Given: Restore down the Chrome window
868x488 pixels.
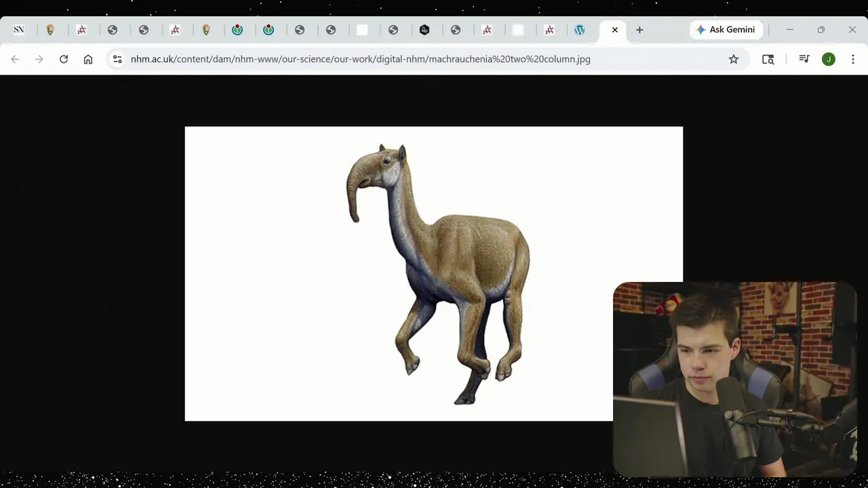Looking at the screenshot, I should [x=821, y=30].
